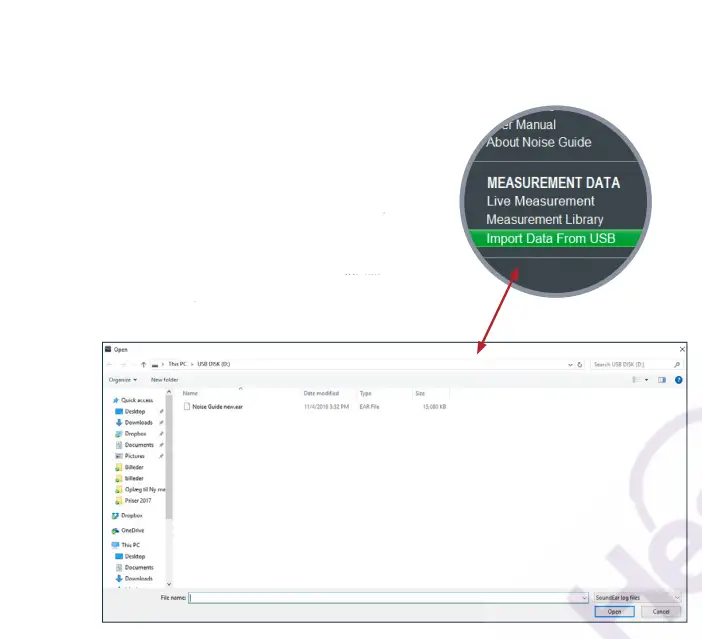
Task: Select the Dropbox node above OneDrive
Action: [x=132, y=516]
